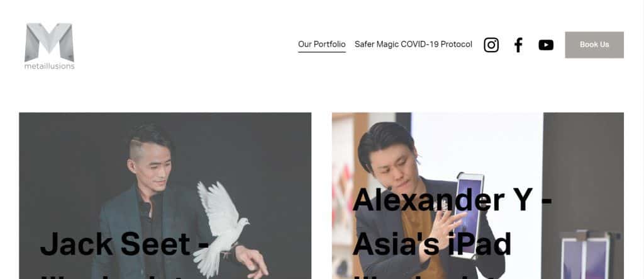
Task: Open Safer Magic COVID-19 Protocol page
Action: (413, 44)
